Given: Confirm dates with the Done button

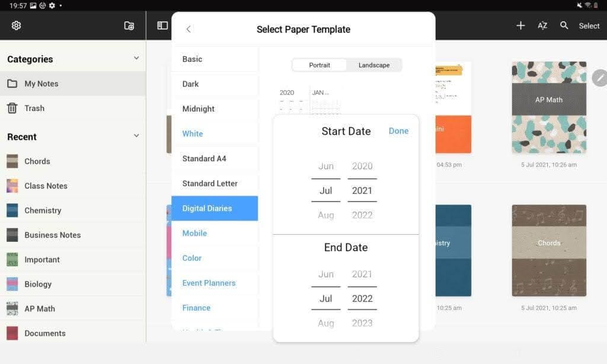Looking at the screenshot, I should click(398, 131).
